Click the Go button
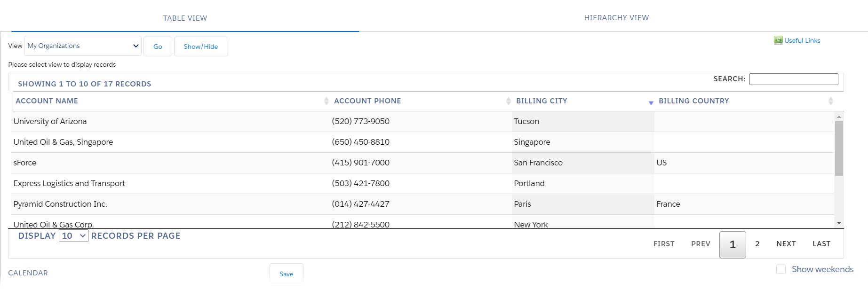868x289 pixels. 158,47
